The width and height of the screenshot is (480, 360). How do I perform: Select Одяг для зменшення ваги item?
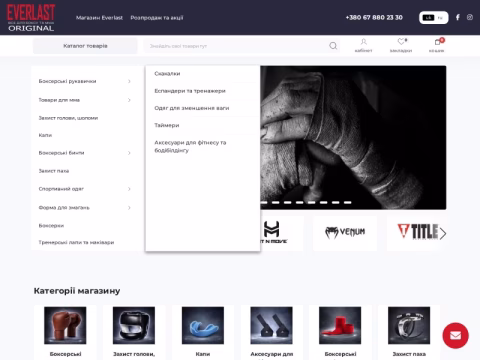tap(192, 108)
